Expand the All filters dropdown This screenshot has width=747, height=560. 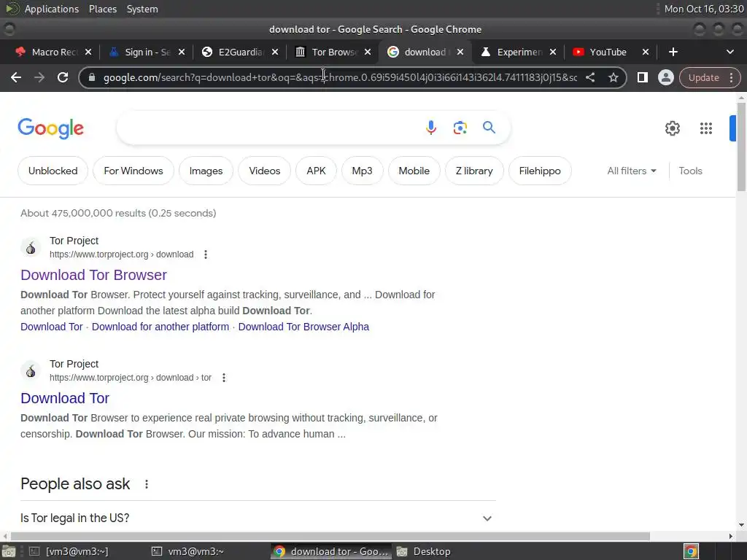pyautogui.click(x=632, y=171)
